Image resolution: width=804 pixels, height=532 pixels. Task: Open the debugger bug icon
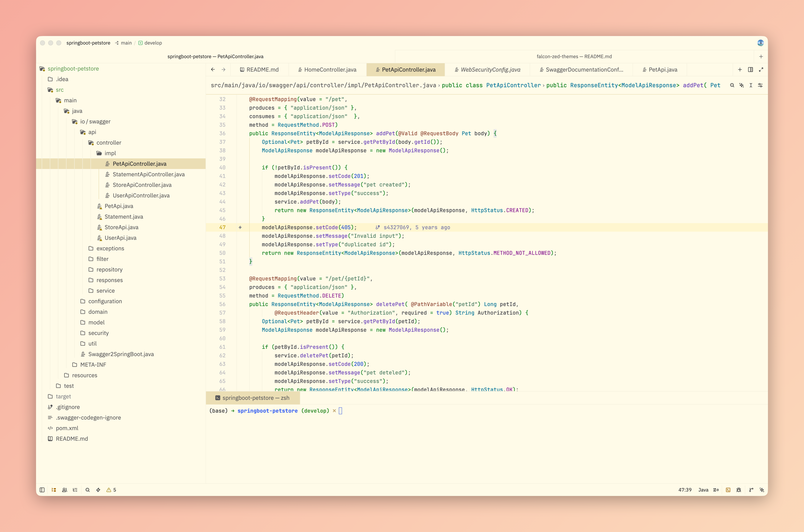coord(739,490)
